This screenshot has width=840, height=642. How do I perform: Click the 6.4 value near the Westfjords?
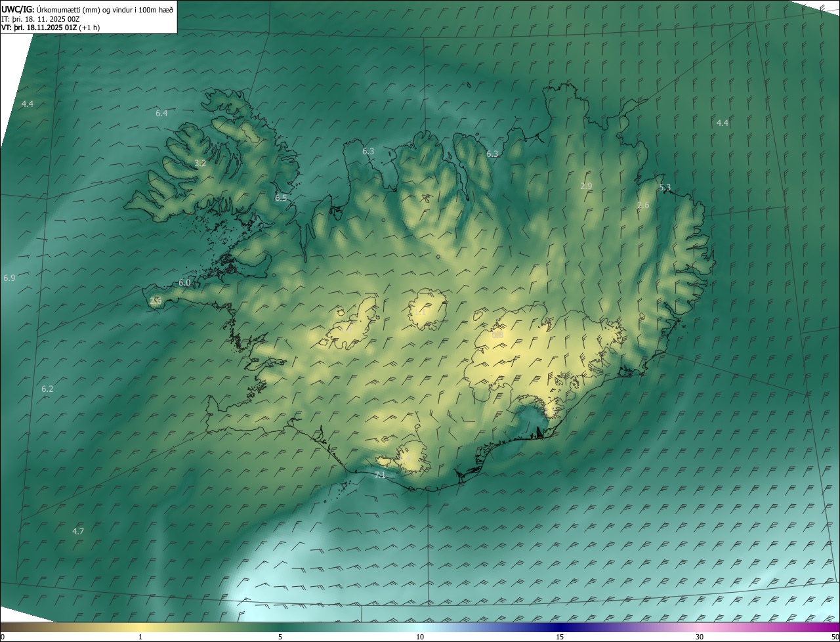tap(161, 114)
